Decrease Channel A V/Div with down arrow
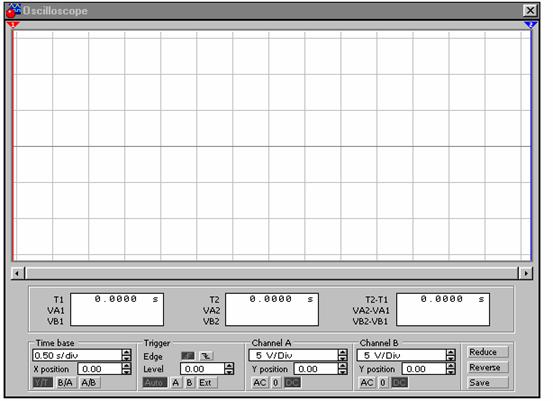 pyautogui.click(x=342, y=358)
